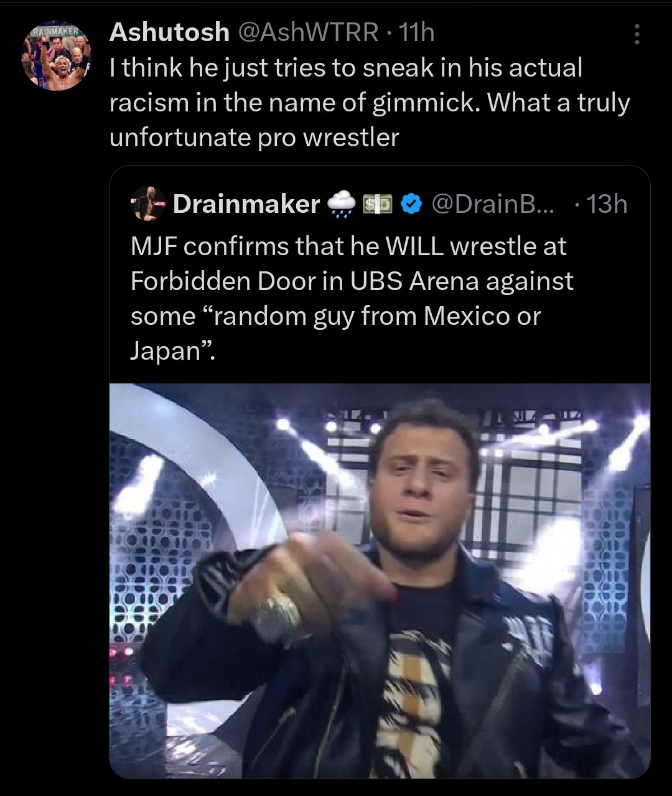Viewport: 672px width, 796px height.
Task: Click the blue verified checkmark badge
Action: 411,204
